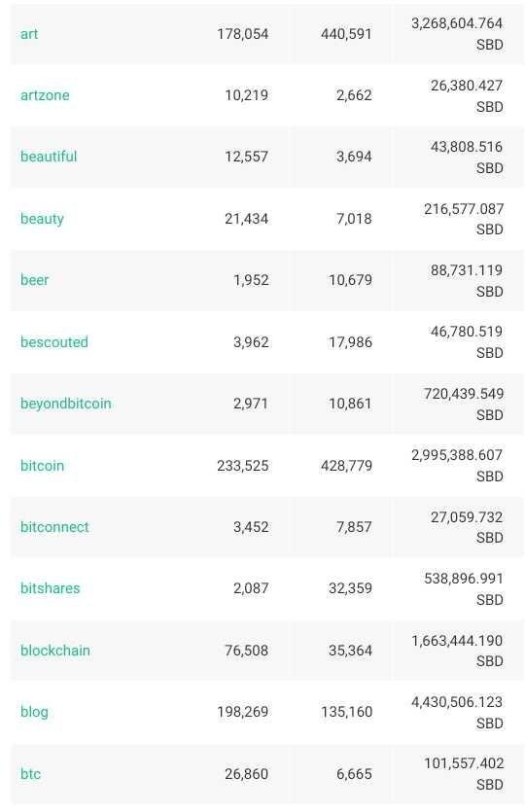Open the beyondbitcoin tag link
Image resolution: width=525 pixels, height=812 pixels.
coord(66,404)
